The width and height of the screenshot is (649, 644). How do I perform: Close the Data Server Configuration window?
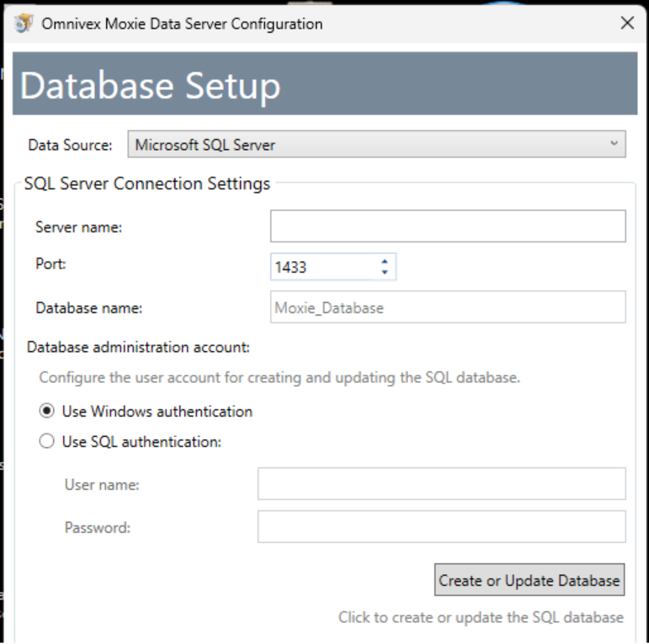point(626,24)
